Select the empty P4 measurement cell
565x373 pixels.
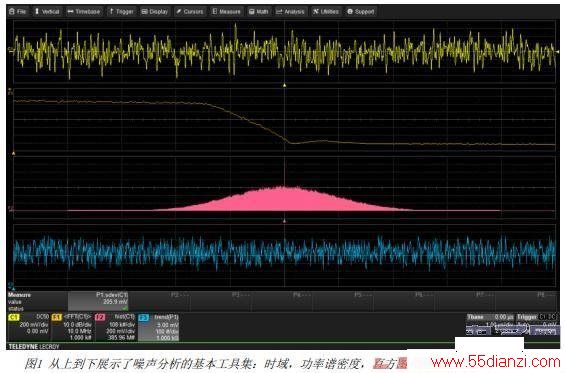point(281,301)
